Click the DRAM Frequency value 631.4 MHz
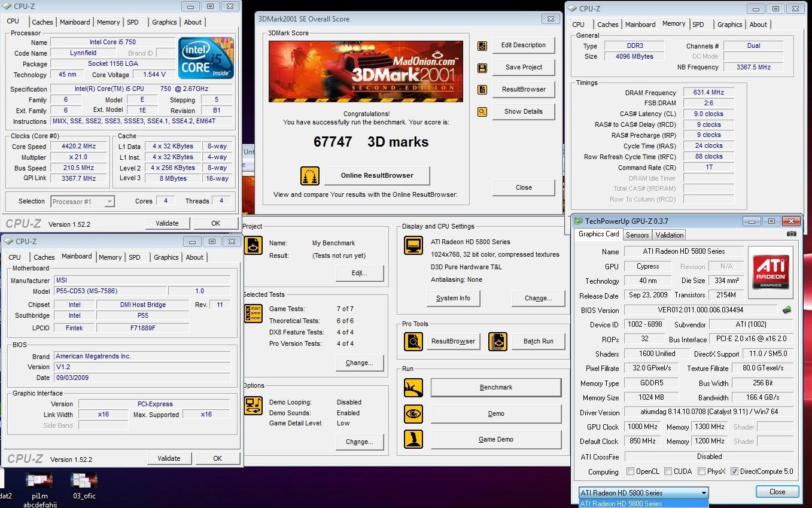Image resolution: width=812 pixels, height=508 pixels. pyautogui.click(x=708, y=93)
